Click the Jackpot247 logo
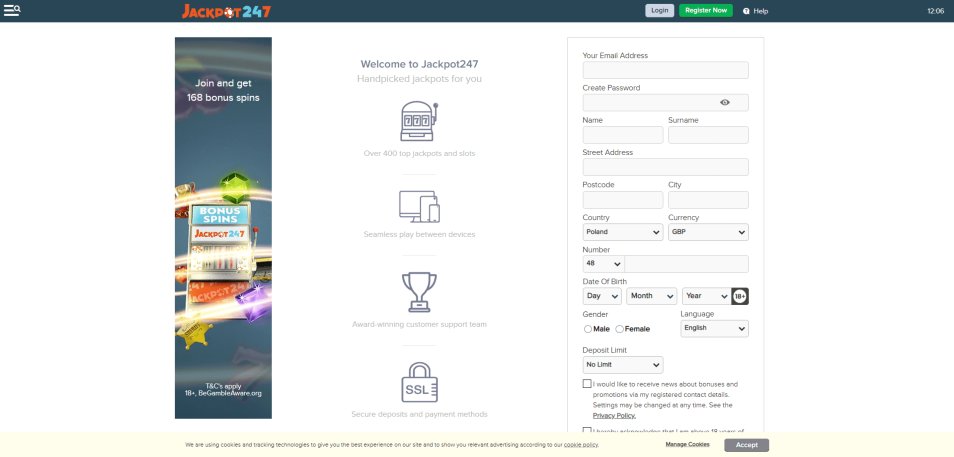The width and height of the screenshot is (954, 457). pos(226,11)
